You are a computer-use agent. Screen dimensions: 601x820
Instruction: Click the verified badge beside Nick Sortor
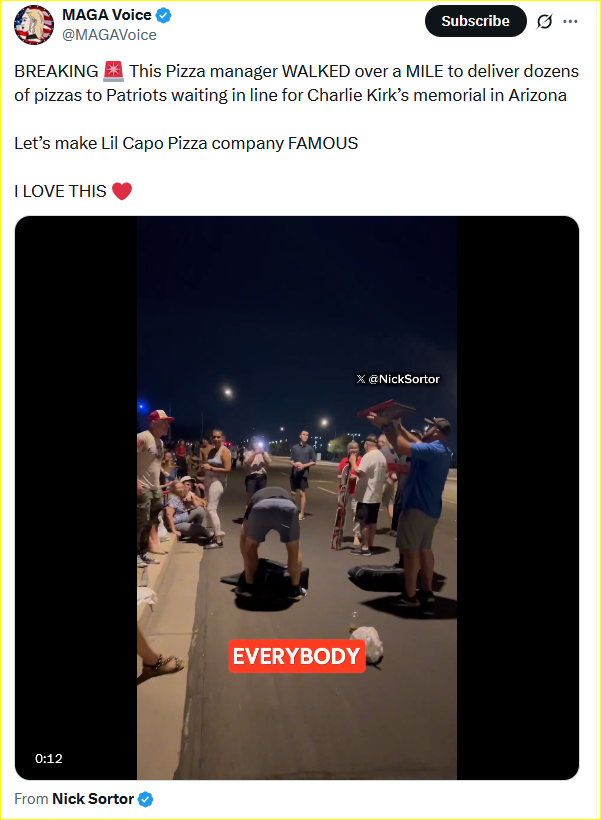click(146, 799)
